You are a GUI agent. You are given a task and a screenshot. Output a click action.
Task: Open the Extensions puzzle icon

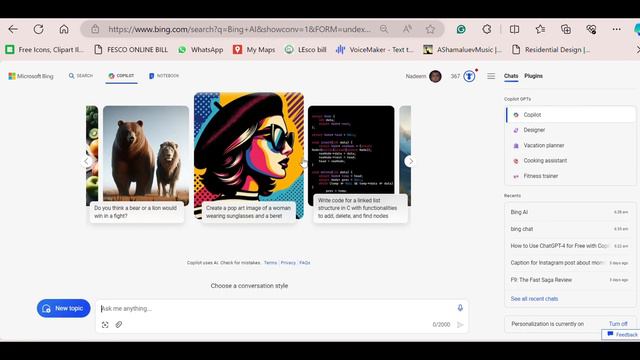[487, 29]
